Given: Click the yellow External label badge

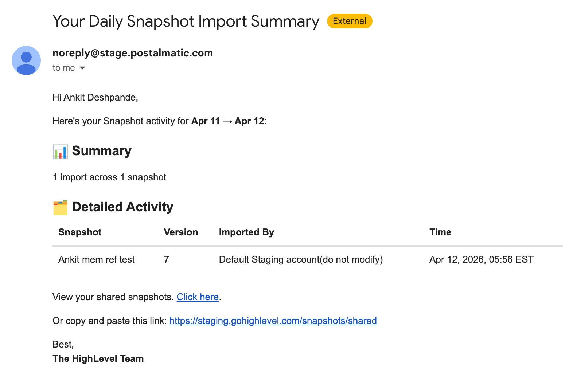Looking at the screenshot, I should (x=350, y=21).
